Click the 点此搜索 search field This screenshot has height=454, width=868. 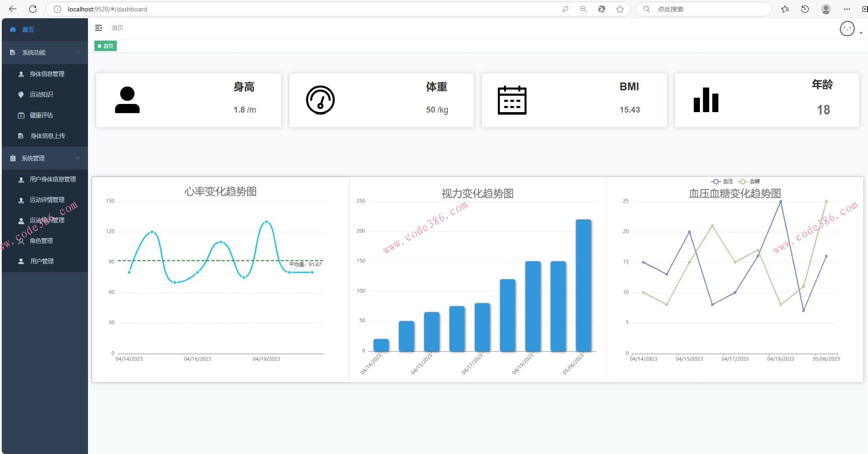707,9
